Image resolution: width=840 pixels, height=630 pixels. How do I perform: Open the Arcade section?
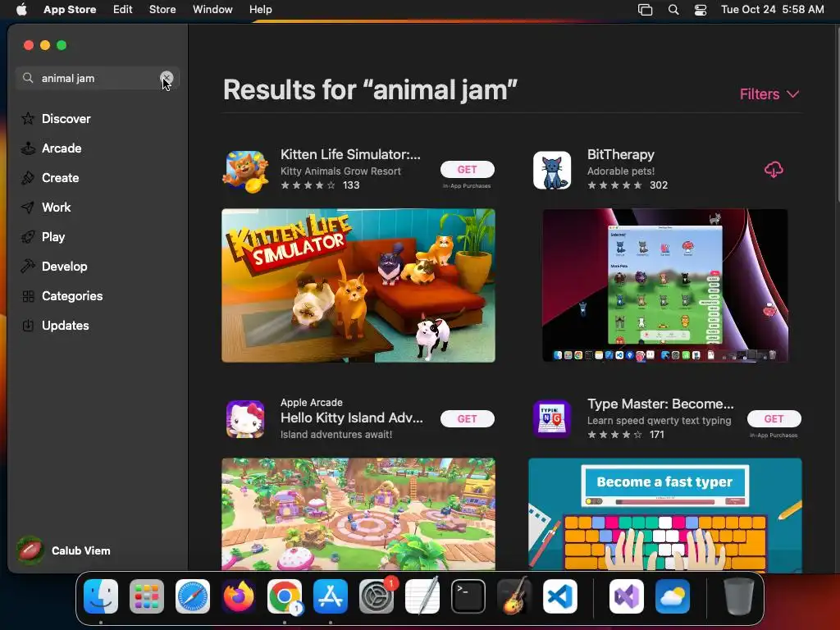click(x=62, y=148)
